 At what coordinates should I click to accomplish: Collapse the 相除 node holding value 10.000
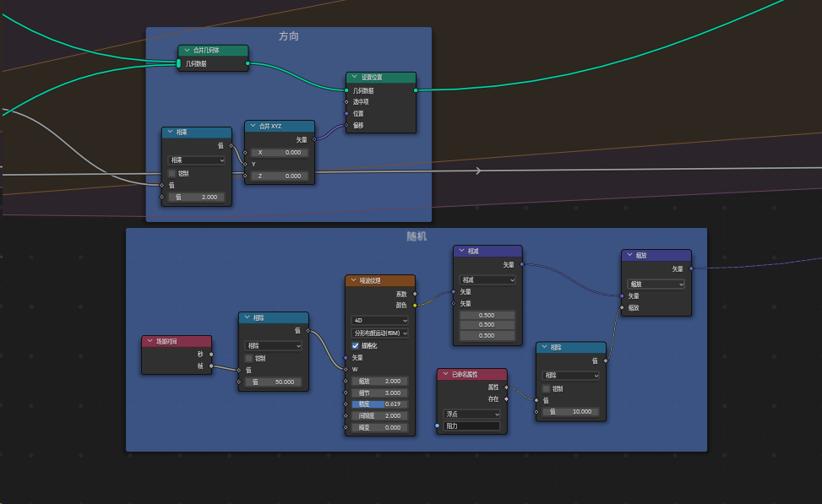(545, 347)
